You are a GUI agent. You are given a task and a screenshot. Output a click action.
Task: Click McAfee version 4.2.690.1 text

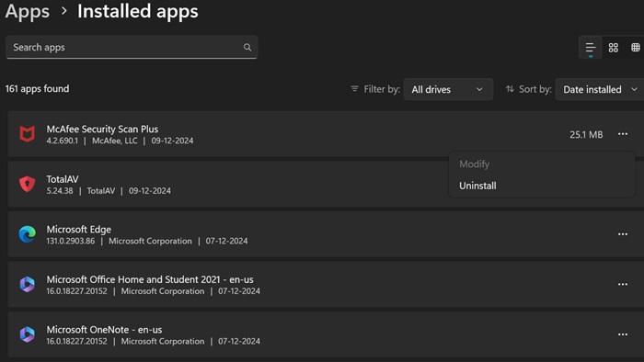[62, 141]
